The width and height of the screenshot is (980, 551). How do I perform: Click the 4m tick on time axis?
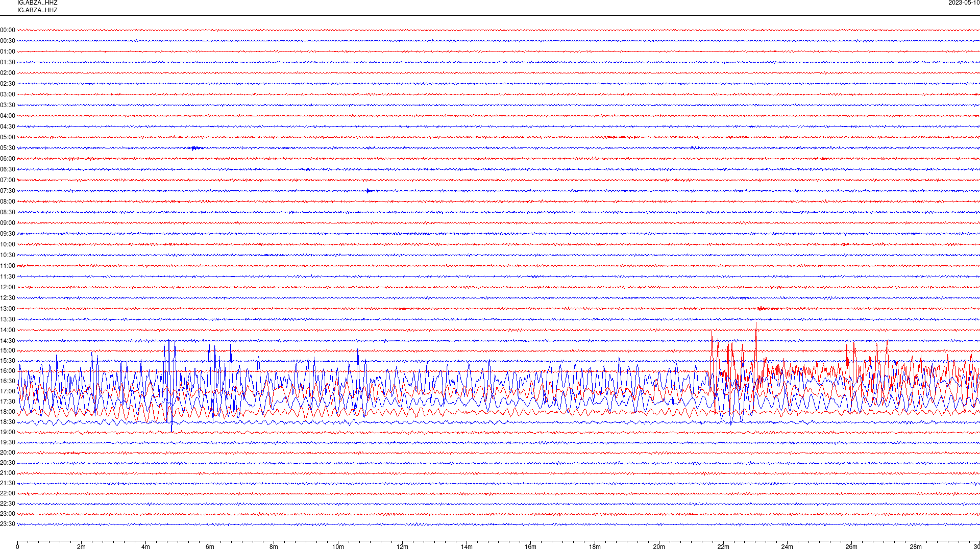pos(145,547)
